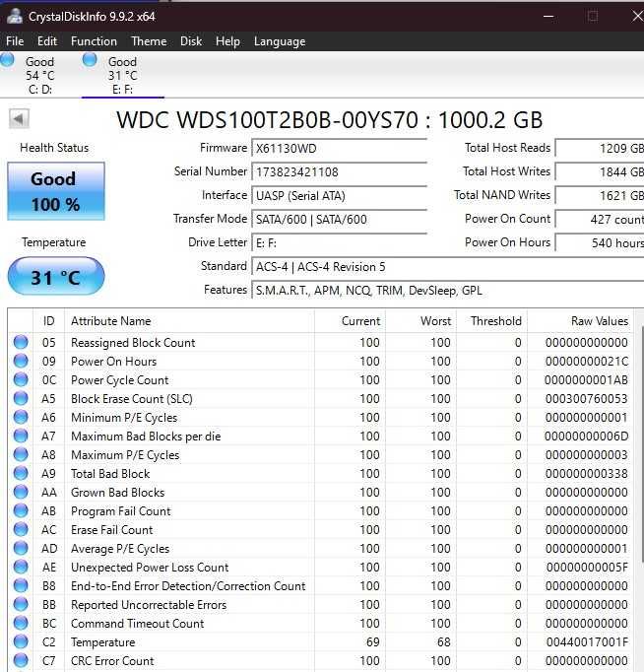Click the Current column header
The width and height of the screenshot is (644, 672).
(350, 321)
